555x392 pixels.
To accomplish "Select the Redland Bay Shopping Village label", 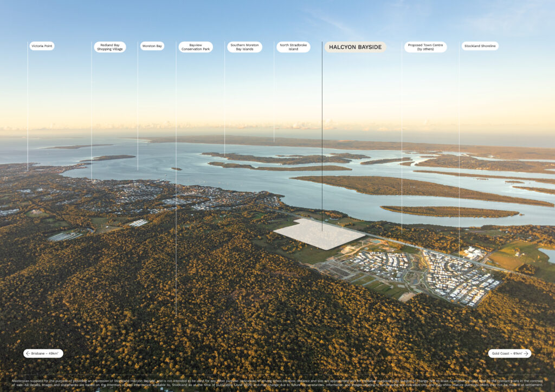I will (109, 47).
